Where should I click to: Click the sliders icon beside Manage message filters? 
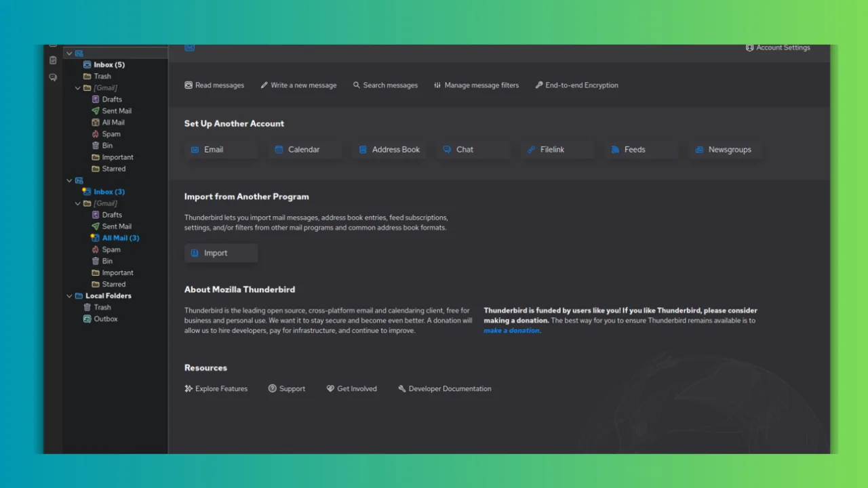(437, 85)
